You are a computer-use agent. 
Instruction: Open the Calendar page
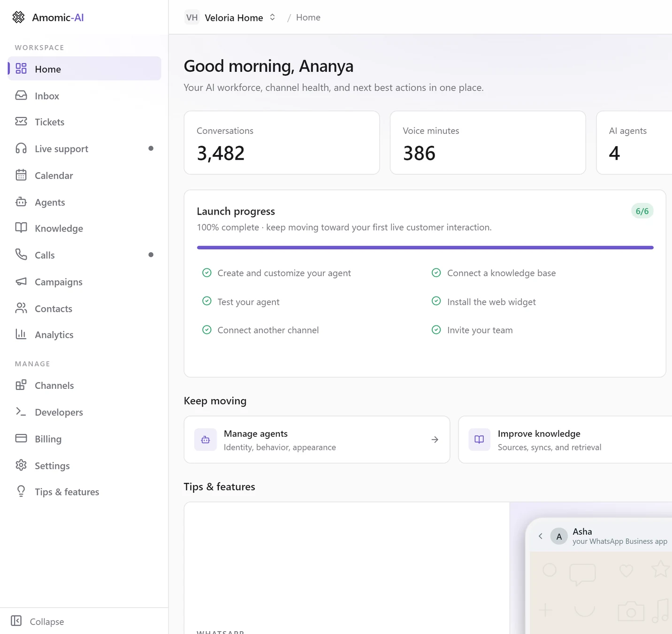tap(84, 176)
